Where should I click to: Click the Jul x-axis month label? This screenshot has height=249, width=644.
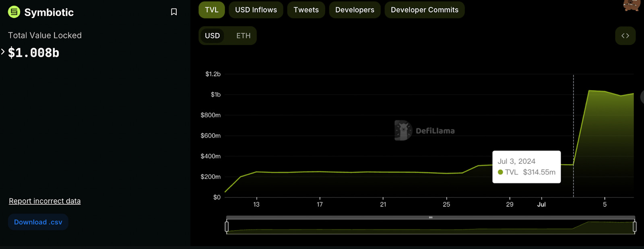pyautogui.click(x=541, y=204)
